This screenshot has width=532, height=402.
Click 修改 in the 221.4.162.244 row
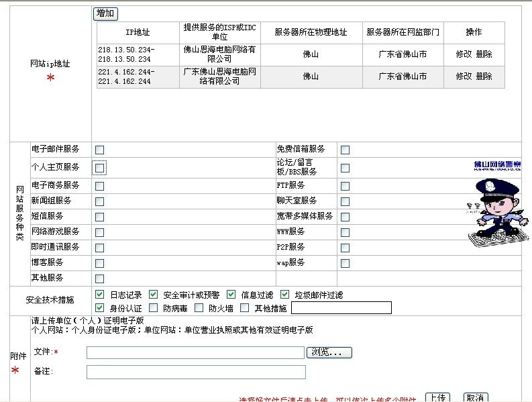464,76
